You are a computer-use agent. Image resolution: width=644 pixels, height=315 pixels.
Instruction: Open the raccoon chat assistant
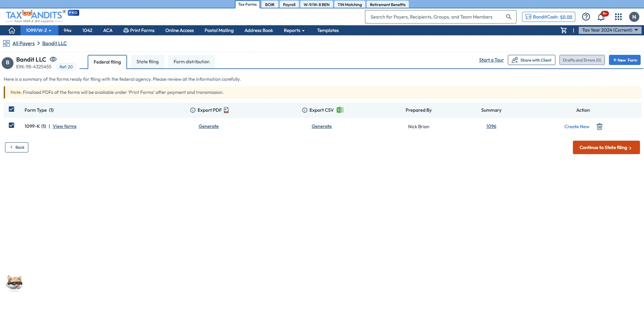pyautogui.click(x=14, y=283)
